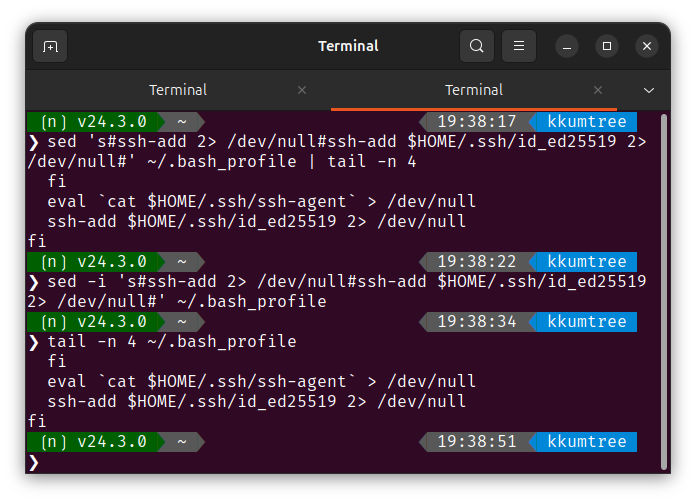696x502 pixels.
Task: Maximize the Terminal window
Action: (x=607, y=46)
